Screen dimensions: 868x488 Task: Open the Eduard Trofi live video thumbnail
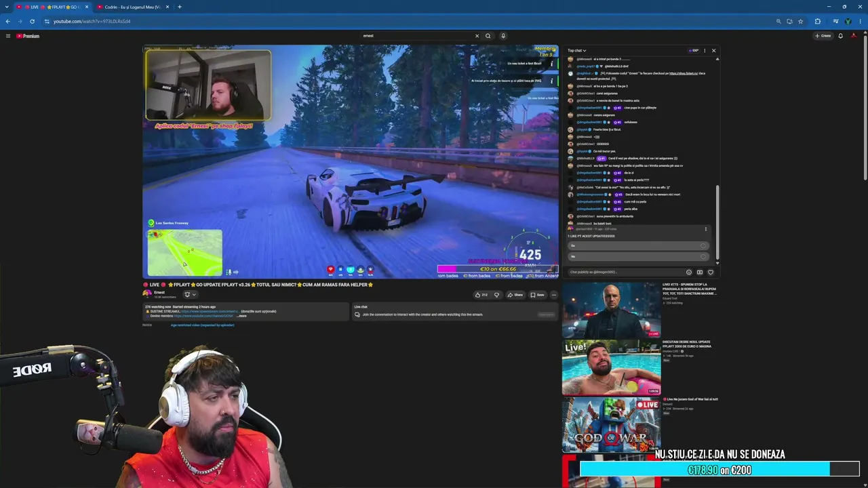[611, 310]
